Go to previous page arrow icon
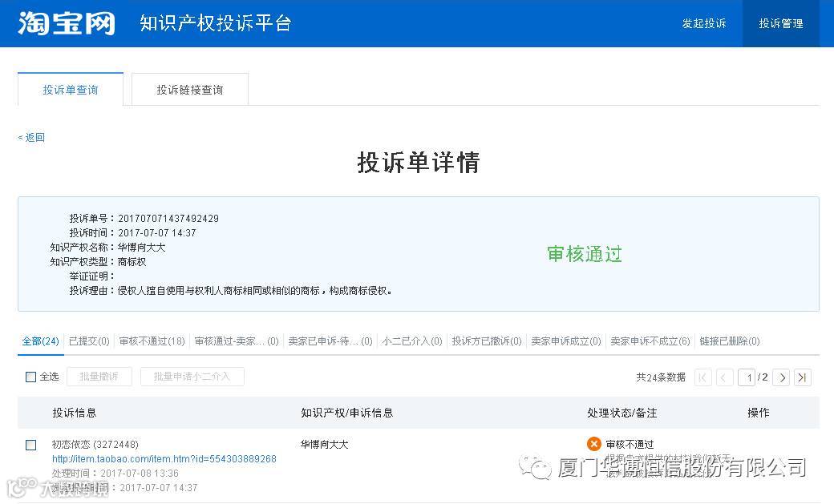The image size is (834, 504). click(x=724, y=377)
